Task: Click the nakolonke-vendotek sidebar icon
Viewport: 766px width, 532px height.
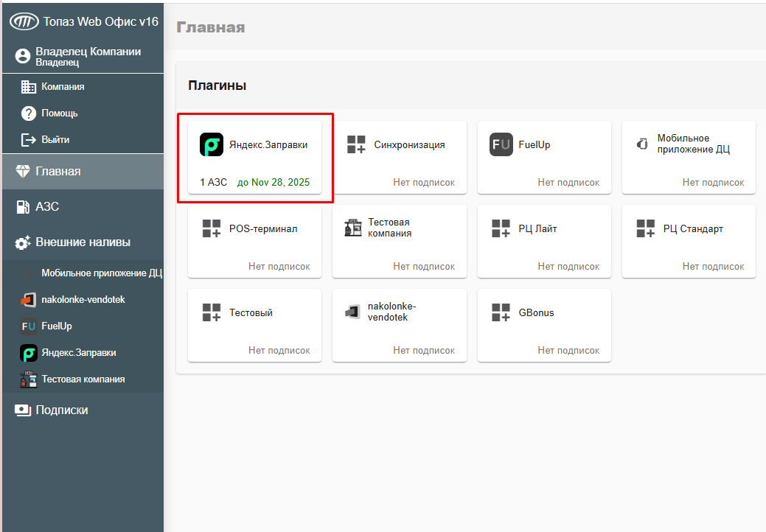Action: coord(28,300)
